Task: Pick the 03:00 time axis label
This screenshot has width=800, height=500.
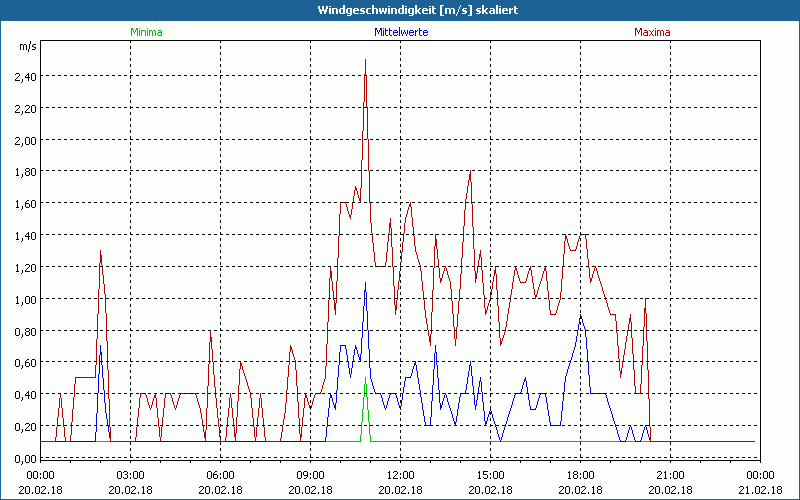Action: (130, 475)
